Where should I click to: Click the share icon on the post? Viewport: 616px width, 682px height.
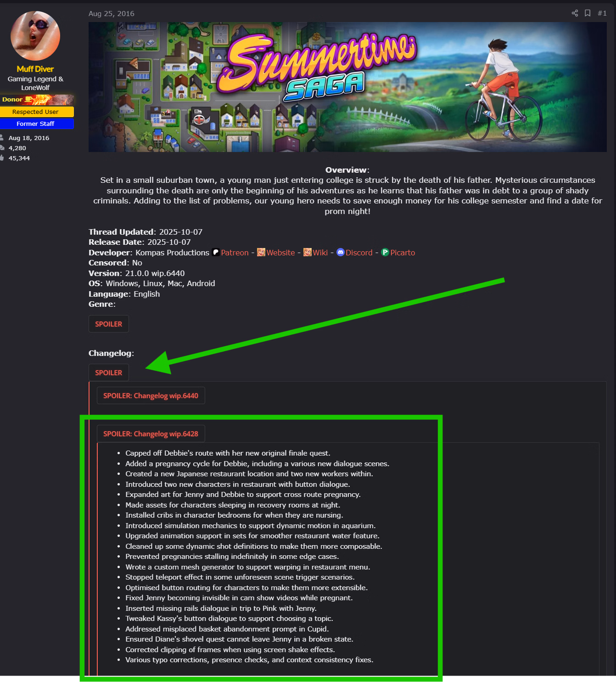coord(575,13)
